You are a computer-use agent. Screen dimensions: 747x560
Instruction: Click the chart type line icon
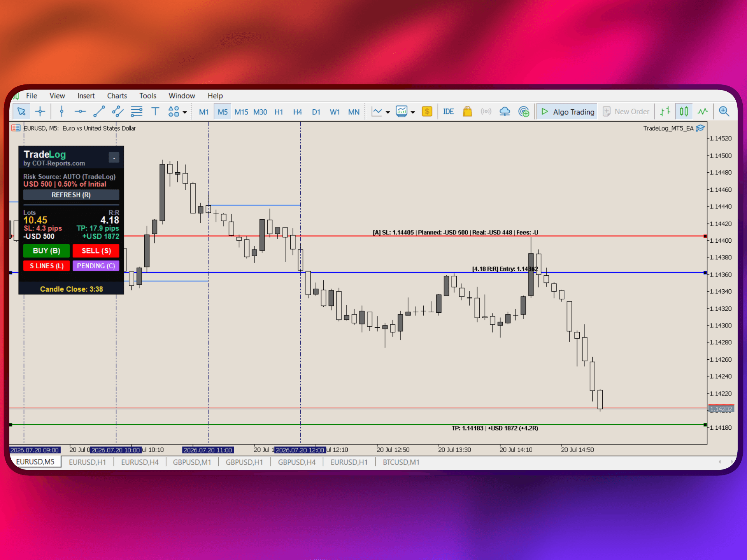377,112
